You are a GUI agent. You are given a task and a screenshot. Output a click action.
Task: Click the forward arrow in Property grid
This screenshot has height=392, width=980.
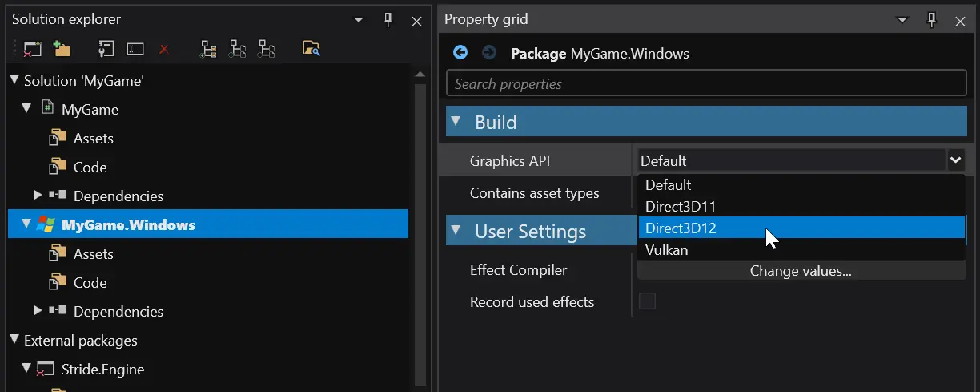[488, 53]
